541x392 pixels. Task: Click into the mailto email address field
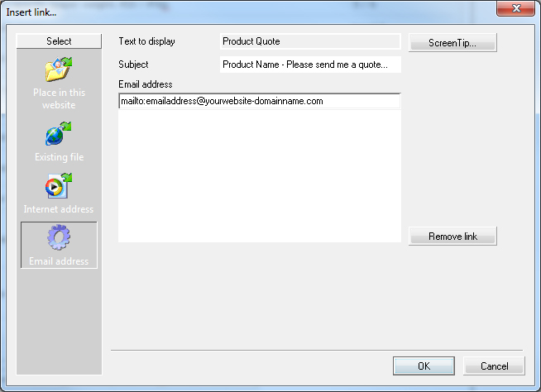click(260, 101)
